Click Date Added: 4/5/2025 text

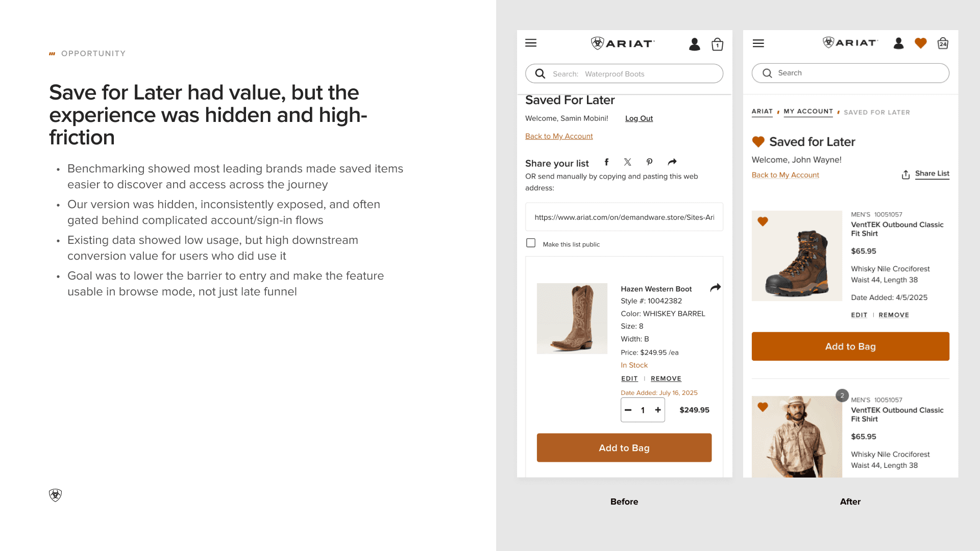(x=889, y=297)
